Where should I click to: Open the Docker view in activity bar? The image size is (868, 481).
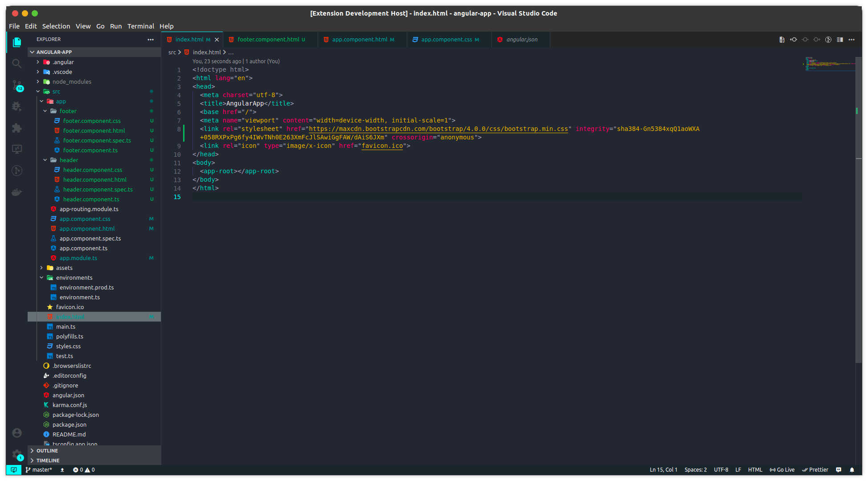[17, 192]
